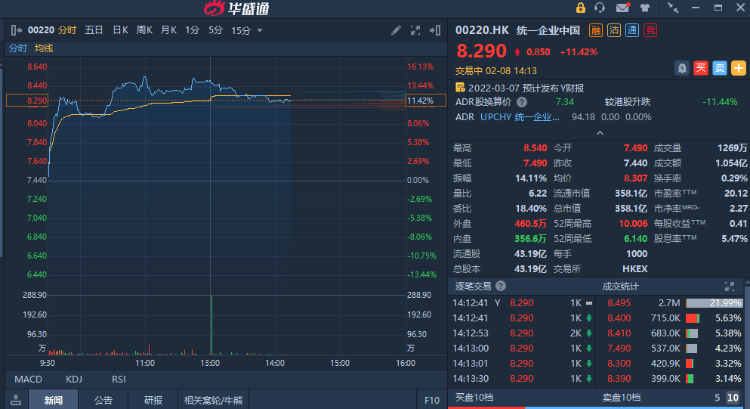Switch to 日K chart
Viewport: 750px width, 409px height.
tap(120, 31)
